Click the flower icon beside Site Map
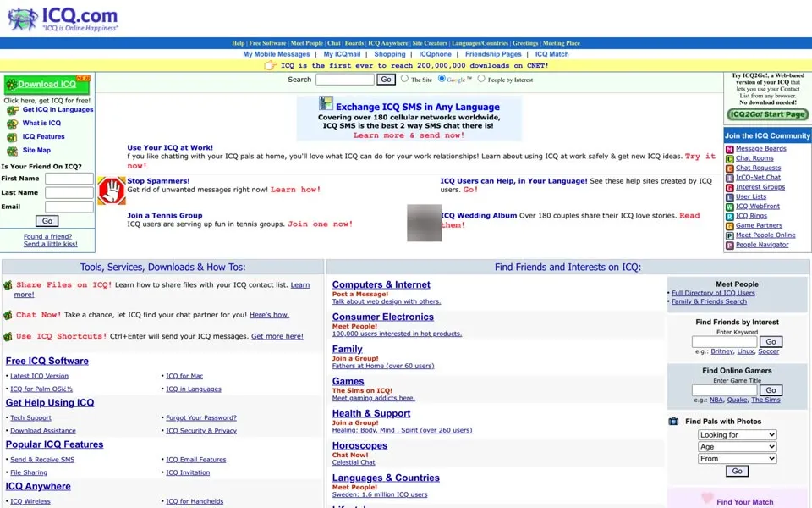The width and height of the screenshot is (812, 508). tap(13, 151)
